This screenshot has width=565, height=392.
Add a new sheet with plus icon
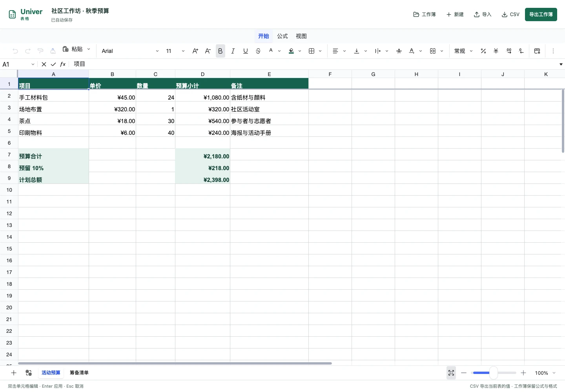click(14, 373)
